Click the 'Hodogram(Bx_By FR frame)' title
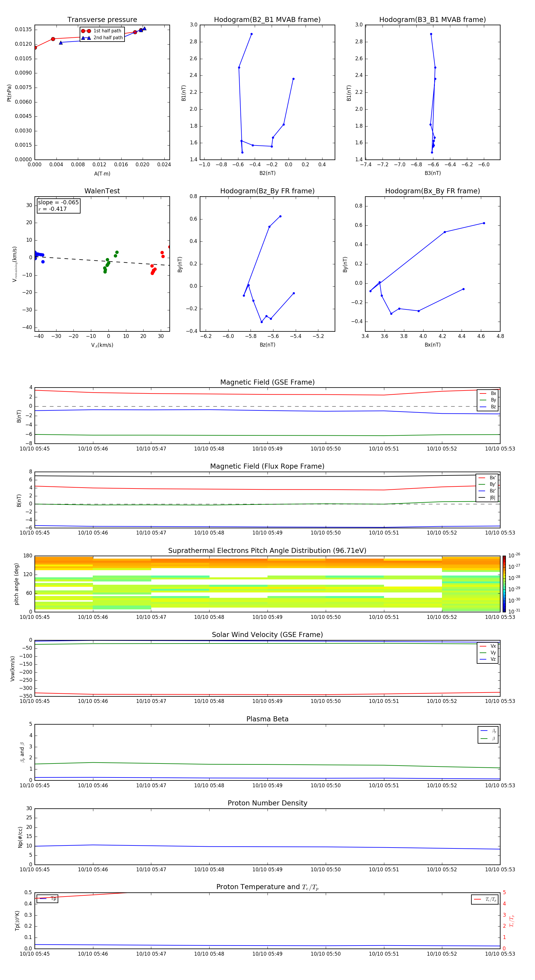The height and width of the screenshot is (980, 535). (x=432, y=191)
